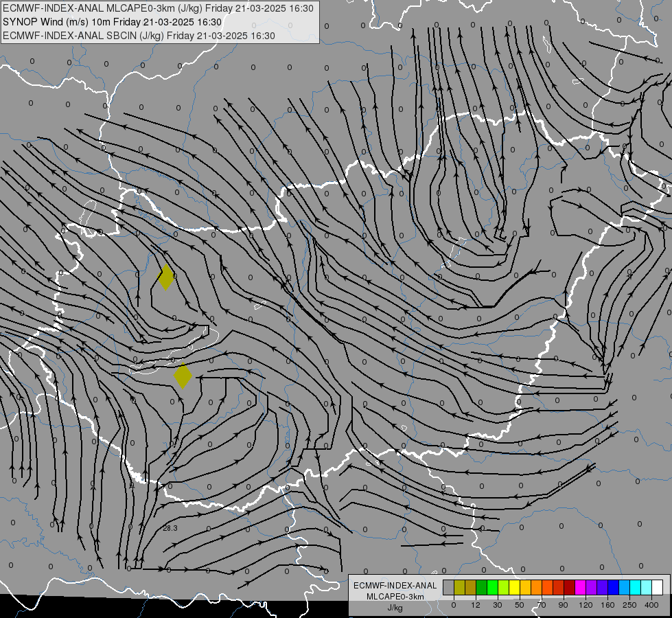Select the SYNOP Wind 10m header line

[x=113, y=22]
